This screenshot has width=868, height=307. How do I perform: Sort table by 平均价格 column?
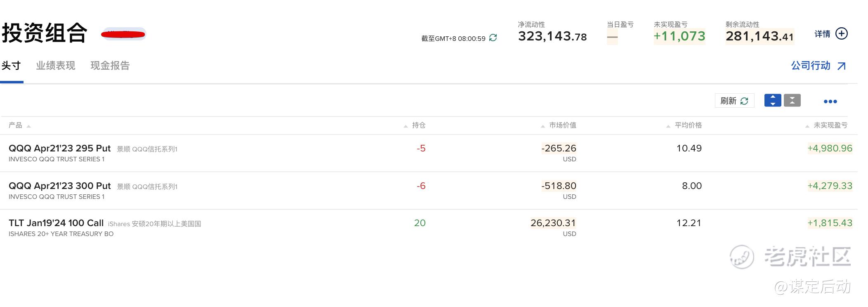click(688, 125)
